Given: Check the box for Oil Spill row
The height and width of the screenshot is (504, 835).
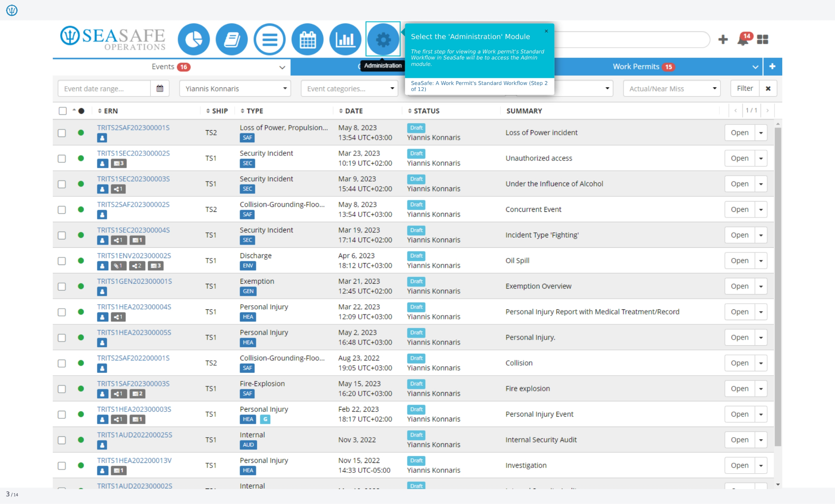Looking at the screenshot, I should point(62,261).
